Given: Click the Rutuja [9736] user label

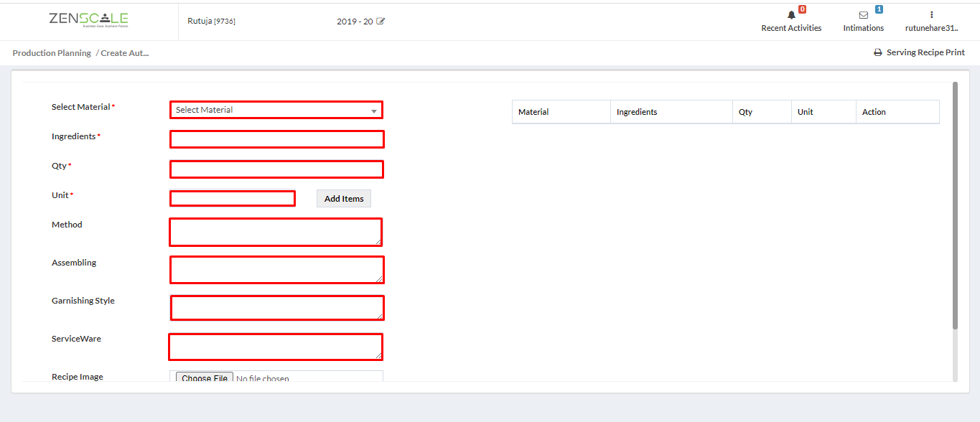Looking at the screenshot, I should 211,21.
